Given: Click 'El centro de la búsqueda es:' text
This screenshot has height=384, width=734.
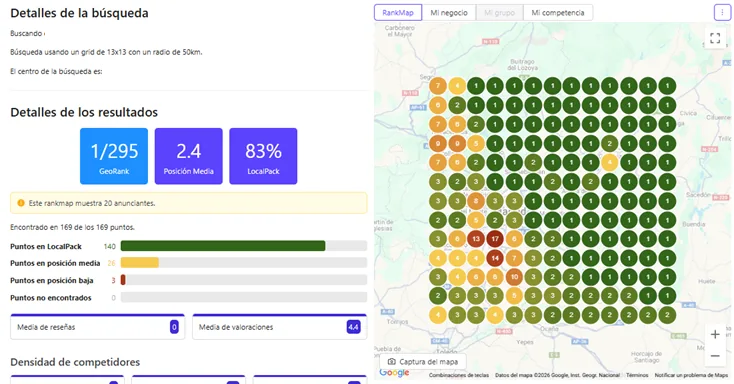Looking at the screenshot, I should 56,72.
